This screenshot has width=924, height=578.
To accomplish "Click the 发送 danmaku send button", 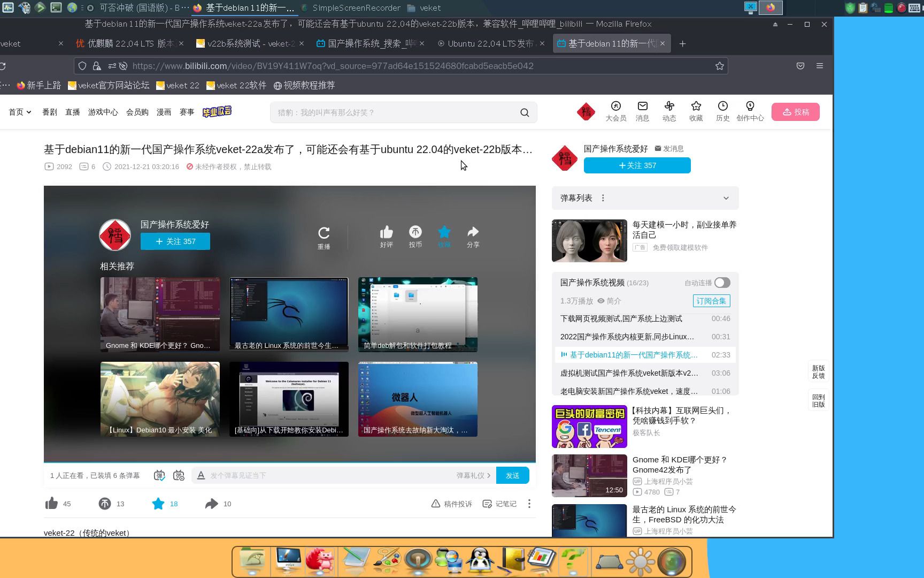I will point(512,475).
